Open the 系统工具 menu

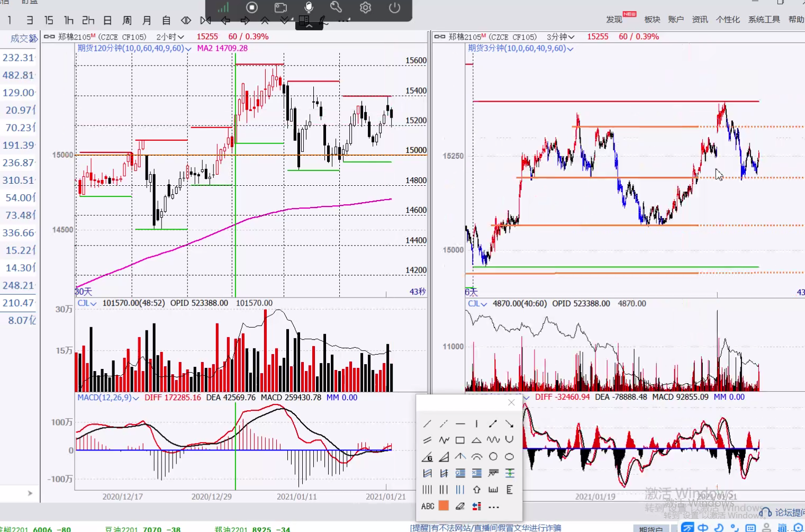(x=764, y=20)
